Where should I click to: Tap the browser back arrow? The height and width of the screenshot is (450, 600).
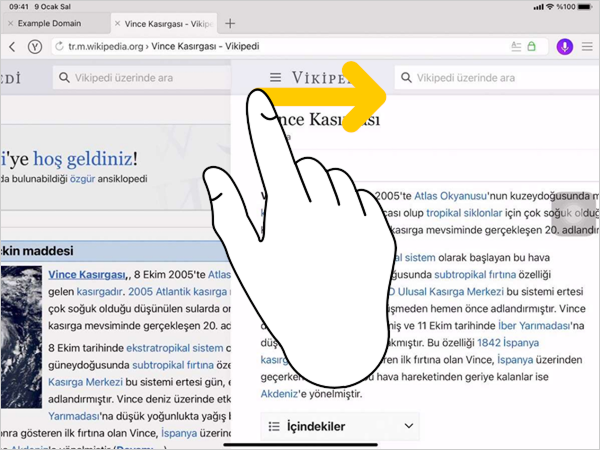[12, 46]
